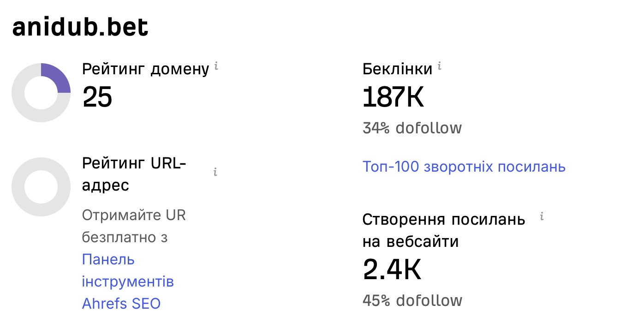Click the empty URL rating donut chart
The height and width of the screenshot is (335, 644).
[x=41, y=187]
